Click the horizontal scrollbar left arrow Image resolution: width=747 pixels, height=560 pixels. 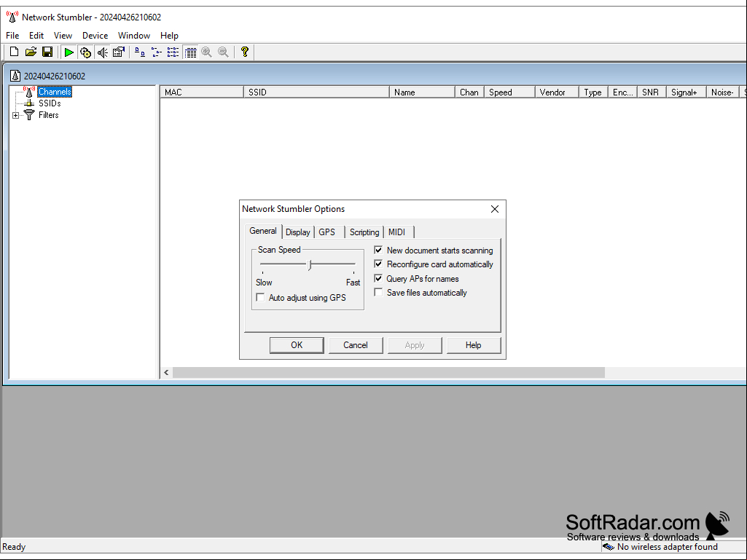tap(166, 372)
